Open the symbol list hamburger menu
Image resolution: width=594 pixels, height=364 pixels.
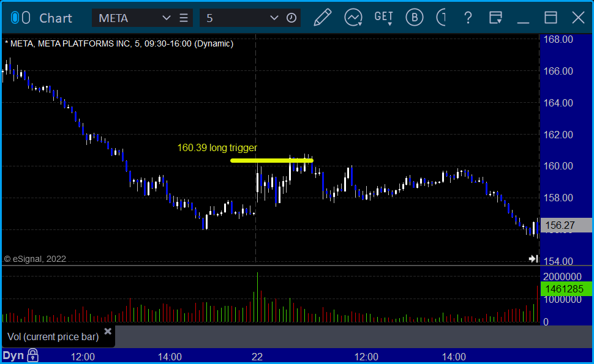(x=184, y=18)
